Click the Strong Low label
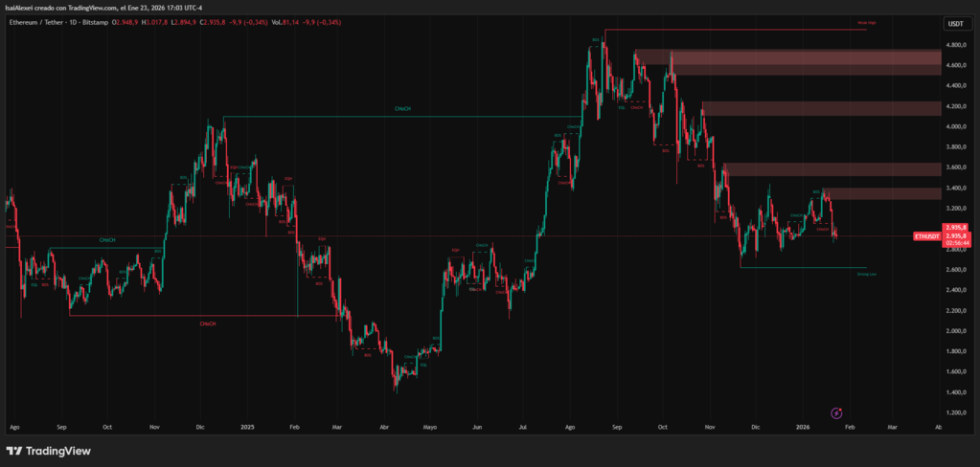Image resolution: width=980 pixels, height=467 pixels. pos(866,274)
